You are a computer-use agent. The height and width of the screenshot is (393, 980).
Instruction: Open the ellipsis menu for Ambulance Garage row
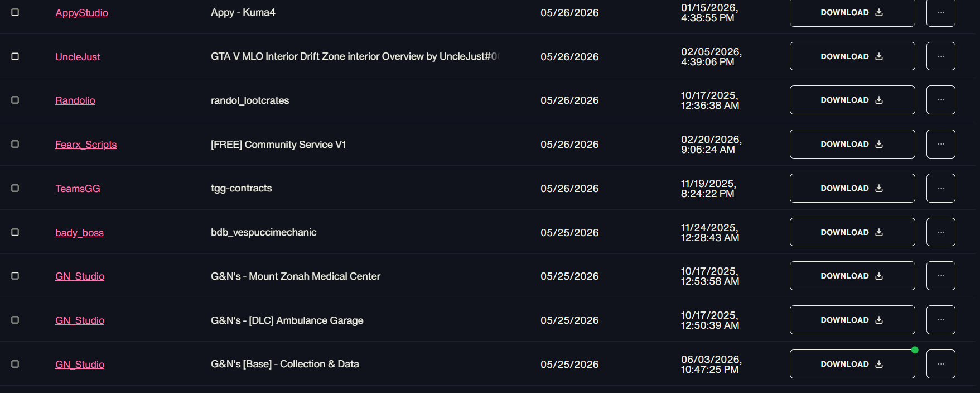click(x=940, y=320)
